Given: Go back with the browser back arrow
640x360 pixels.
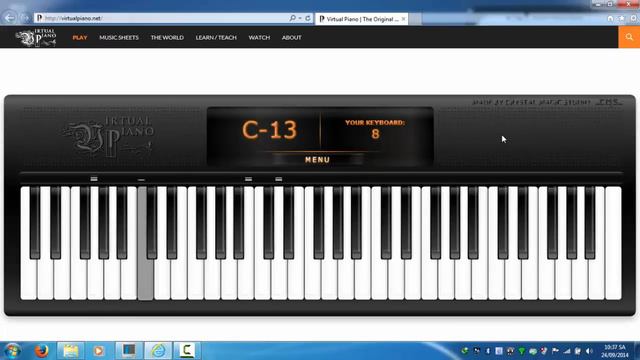Looking at the screenshot, I should (10, 18).
